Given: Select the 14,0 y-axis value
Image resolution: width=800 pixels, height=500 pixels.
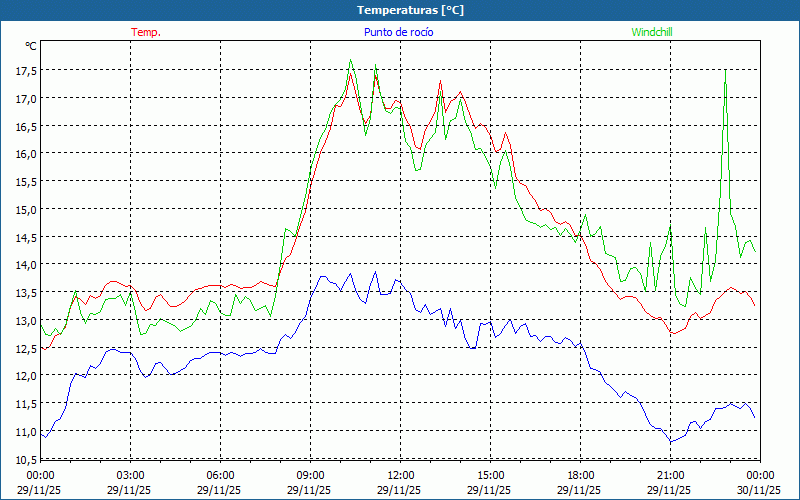Looking at the screenshot, I should 25,265.
